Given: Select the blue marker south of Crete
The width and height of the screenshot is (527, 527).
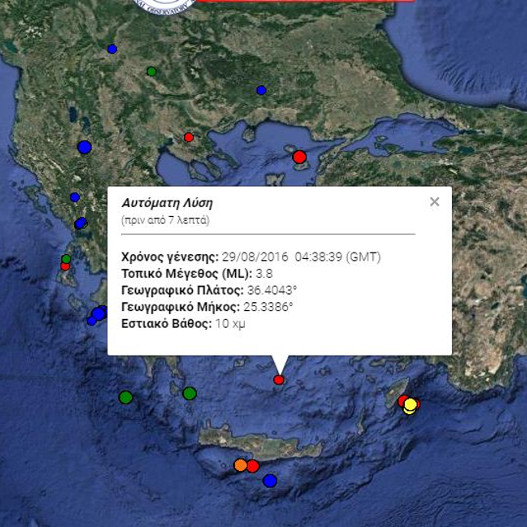Looking at the screenshot, I should pos(270,481).
